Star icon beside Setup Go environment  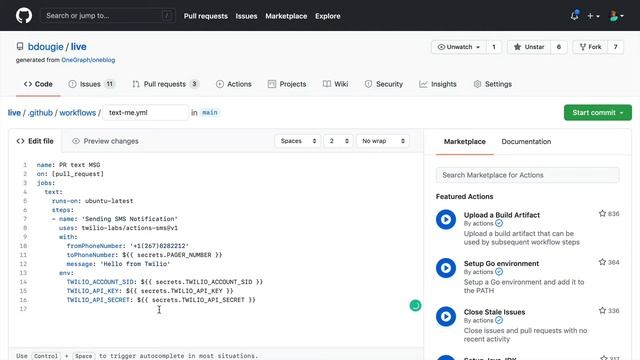tap(602, 262)
